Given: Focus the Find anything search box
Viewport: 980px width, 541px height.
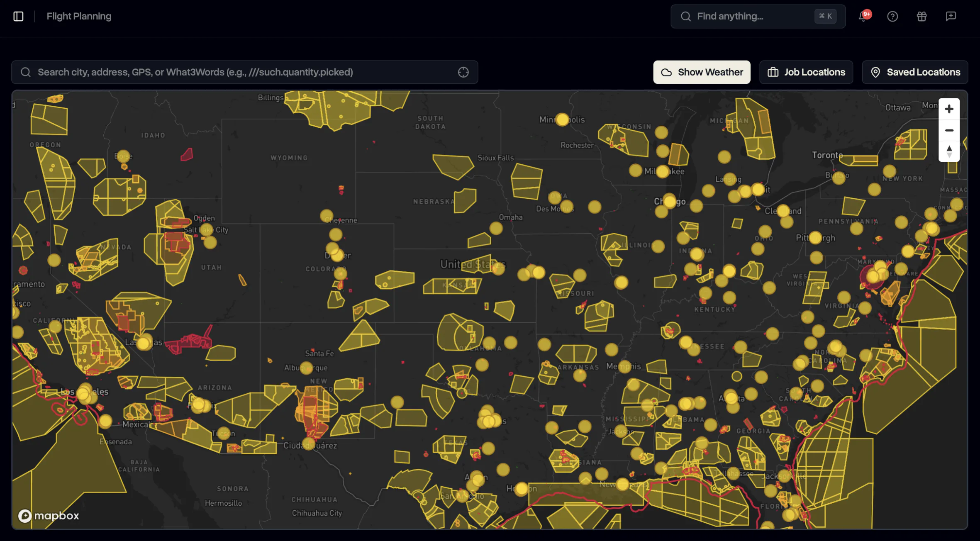Looking at the screenshot, I should click(x=758, y=16).
